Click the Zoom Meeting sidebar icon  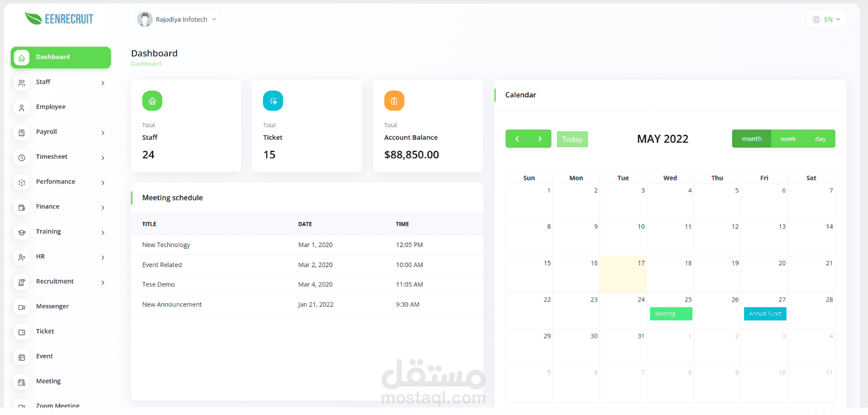(21, 405)
